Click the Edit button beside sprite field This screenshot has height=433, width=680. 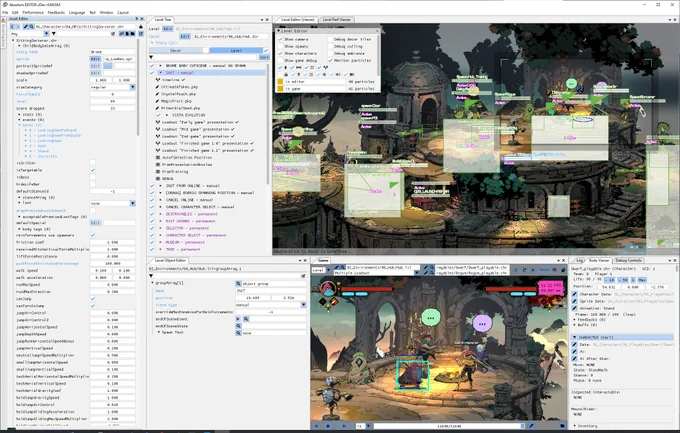(x=95, y=59)
